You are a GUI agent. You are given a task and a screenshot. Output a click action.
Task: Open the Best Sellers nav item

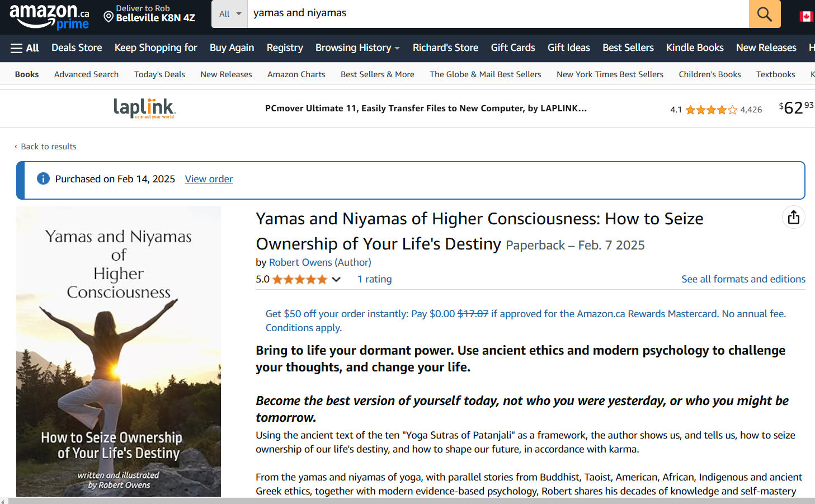coord(628,48)
